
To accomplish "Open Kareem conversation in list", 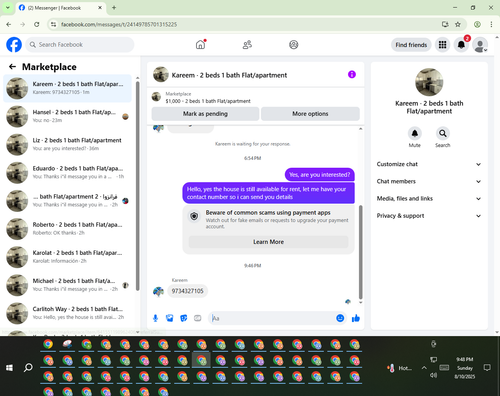I will tap(67, 88).
